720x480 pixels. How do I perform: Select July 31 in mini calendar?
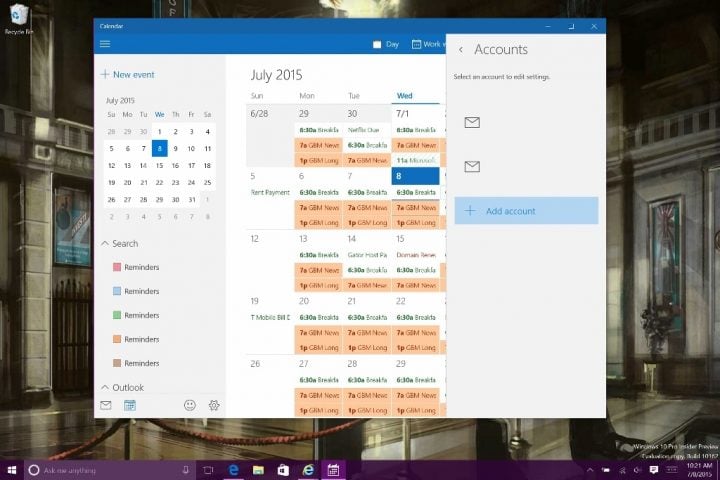click(x=191, y=199)
